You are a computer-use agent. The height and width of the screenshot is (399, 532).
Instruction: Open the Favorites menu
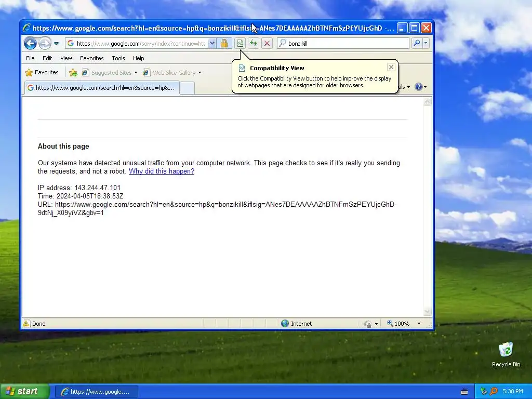(x=91, y=58)
